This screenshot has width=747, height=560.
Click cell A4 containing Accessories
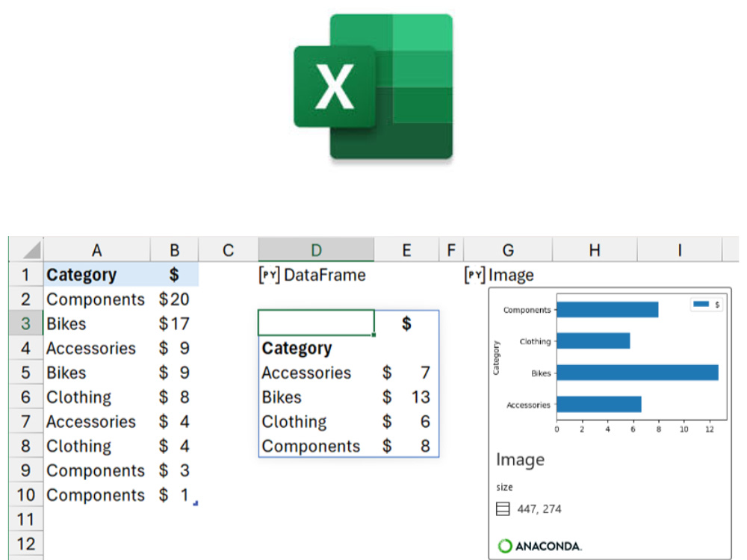pos(96,348)
